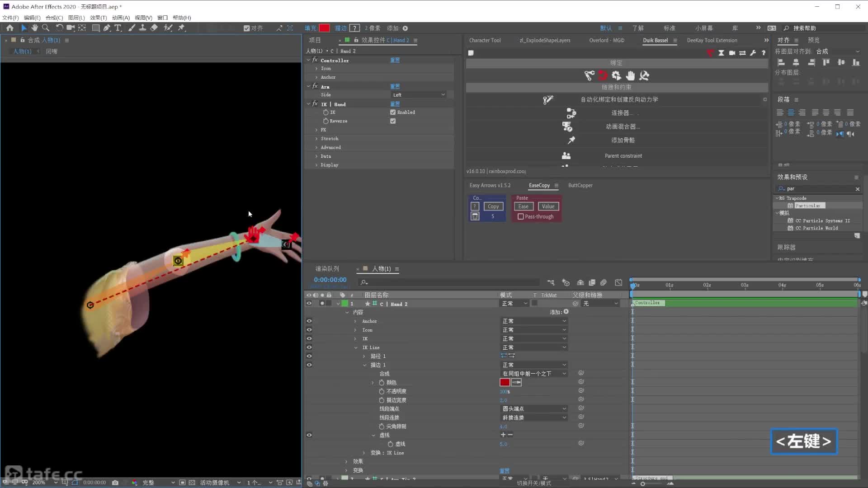Click 重置 reset for Controller effect
The height and width of the screenshot is (488, 868).
(x=395, y=60)
